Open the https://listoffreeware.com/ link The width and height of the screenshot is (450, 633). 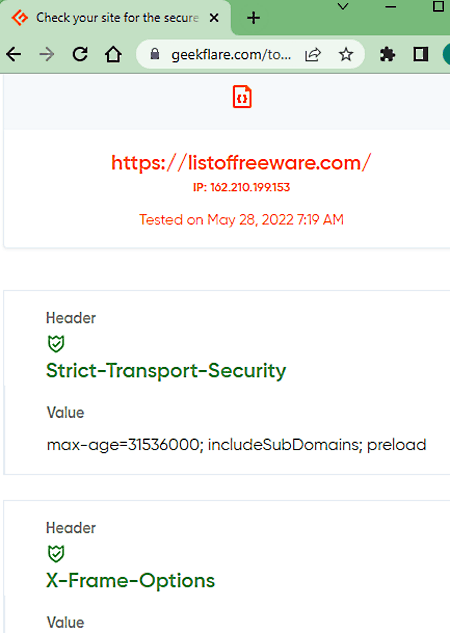[241, 163]
